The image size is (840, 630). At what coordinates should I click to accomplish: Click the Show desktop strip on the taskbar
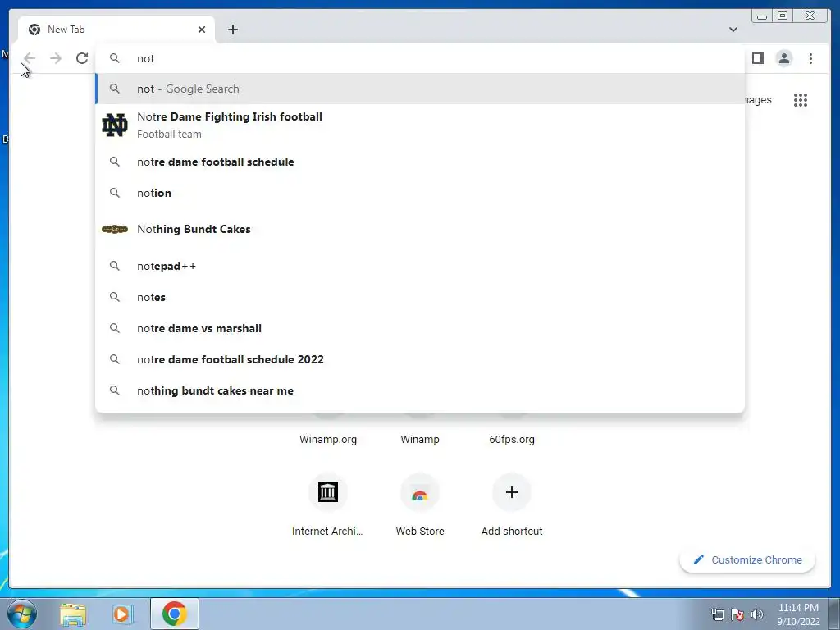834,614
